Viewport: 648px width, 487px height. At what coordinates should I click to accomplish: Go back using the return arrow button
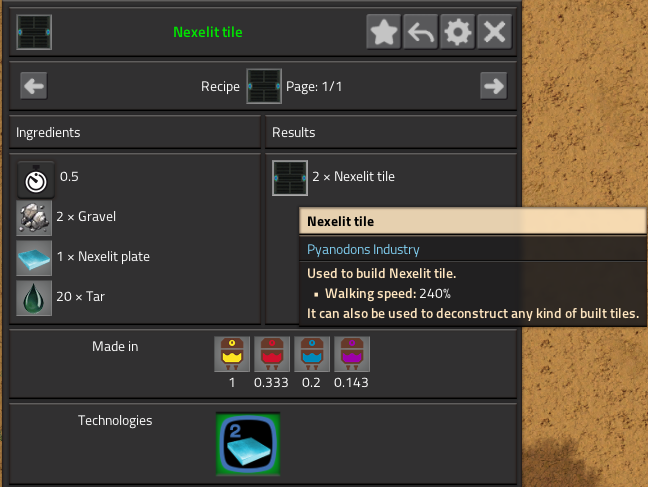(x=420, y=32)
